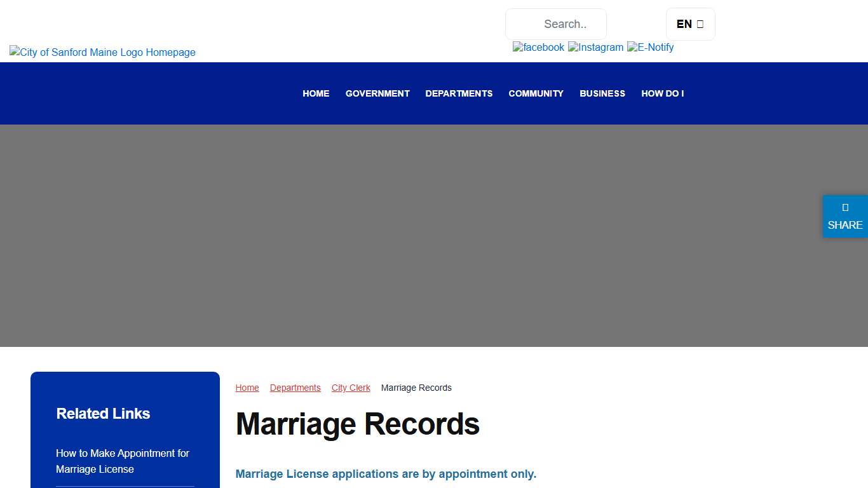Open the HOW DO I menu
The height and width of the screenshot is (488, 868).
(662, 93)
